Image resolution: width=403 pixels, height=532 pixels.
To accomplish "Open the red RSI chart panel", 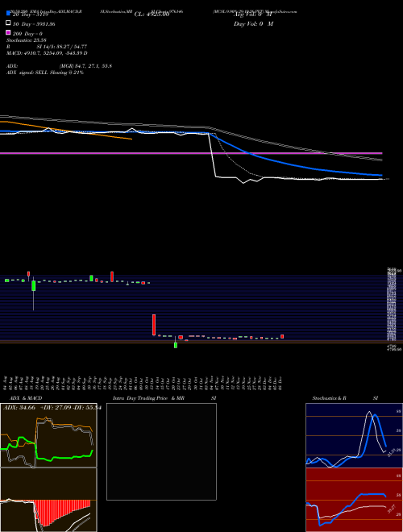I will 354,500.
